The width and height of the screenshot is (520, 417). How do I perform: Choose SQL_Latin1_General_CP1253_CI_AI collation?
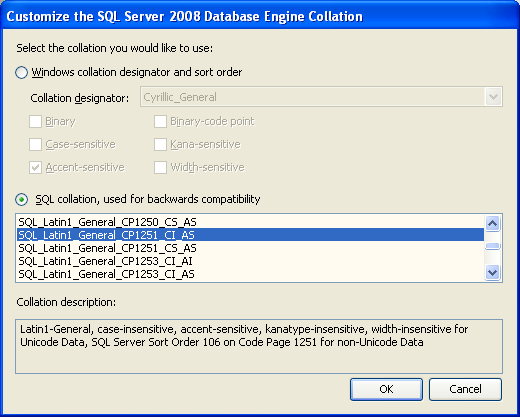[x=250, y=261]
